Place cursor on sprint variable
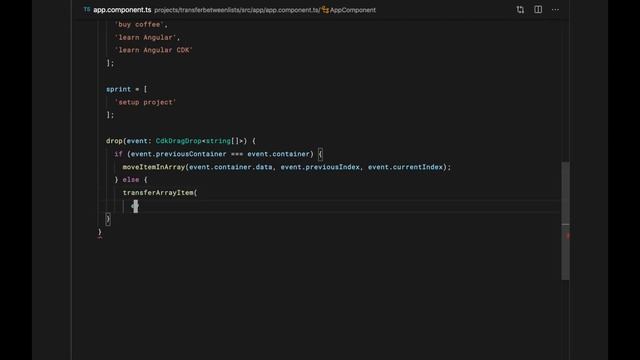The width and height of the screenshot is (640, 360). pyautogui.click(x=118, y=89)
